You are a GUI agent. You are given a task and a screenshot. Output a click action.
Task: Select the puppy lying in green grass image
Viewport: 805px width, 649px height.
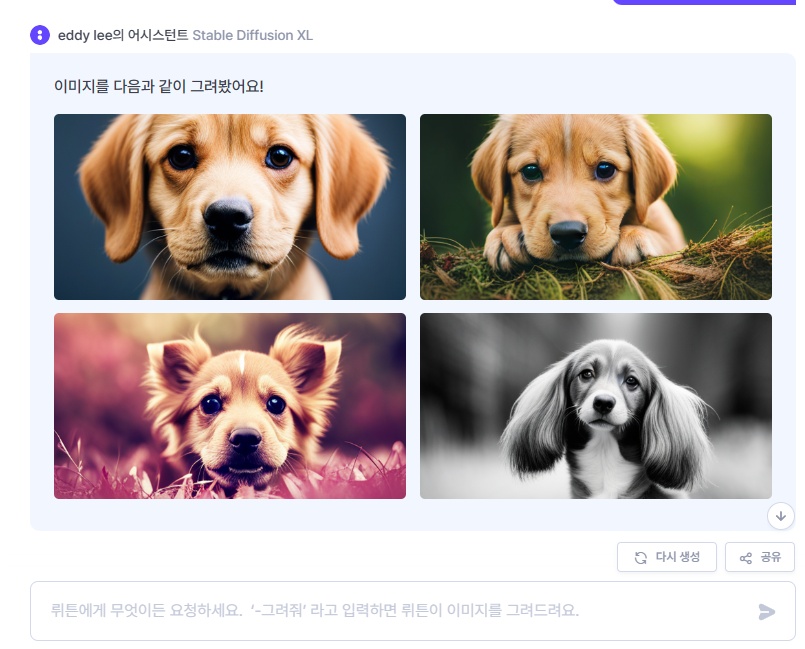tap(595, 206)
